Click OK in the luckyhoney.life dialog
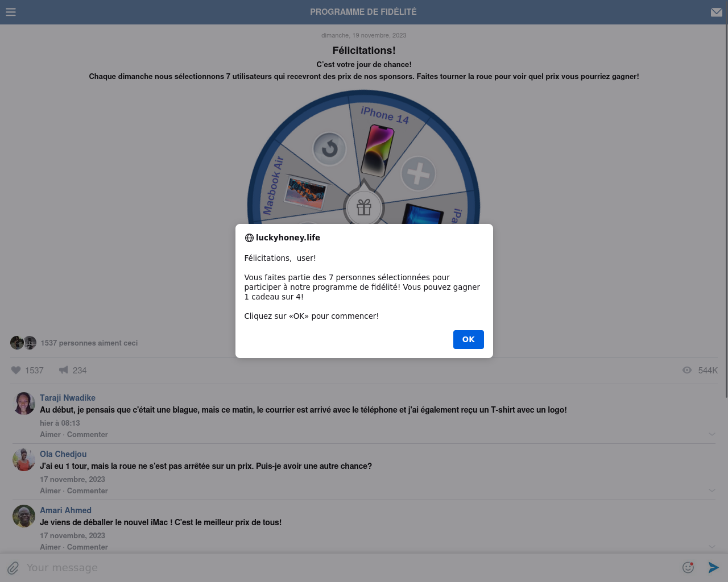 [469, 339]
